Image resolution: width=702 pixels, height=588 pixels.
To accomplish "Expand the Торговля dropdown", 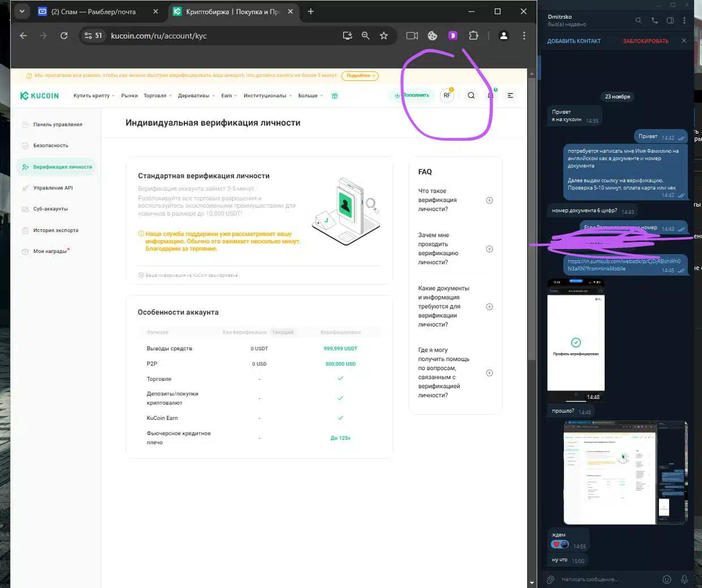I will coord(157,96).
